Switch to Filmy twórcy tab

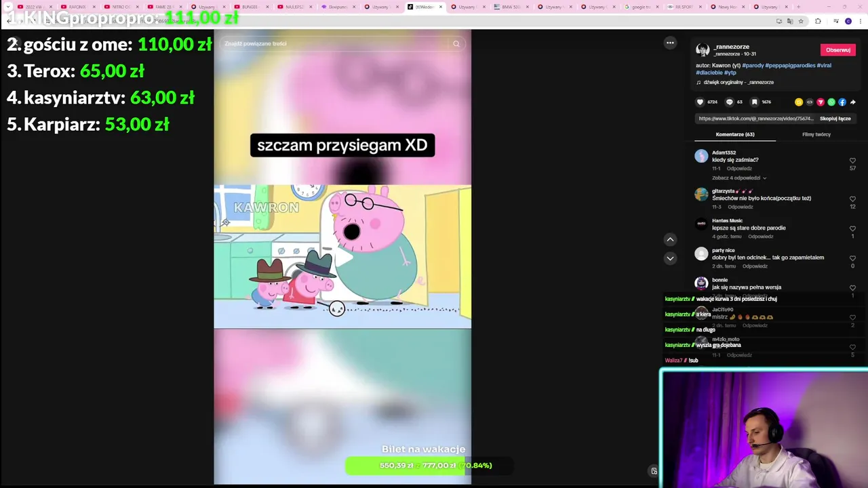(816, 134)
